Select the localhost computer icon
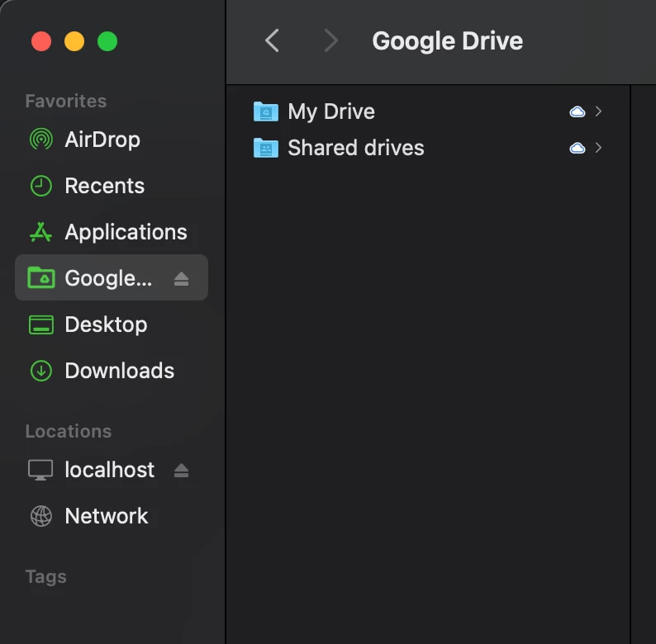Screen dimensions: 656x644 tap(40, 470)
